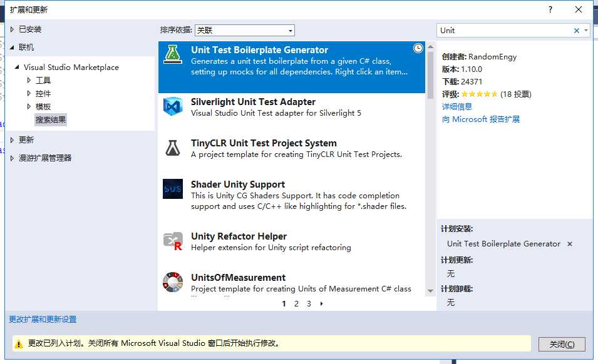This screenshot has height=364, width=598.
Task: Select the 已安装 tree label
Action: [x=30, y=29]
